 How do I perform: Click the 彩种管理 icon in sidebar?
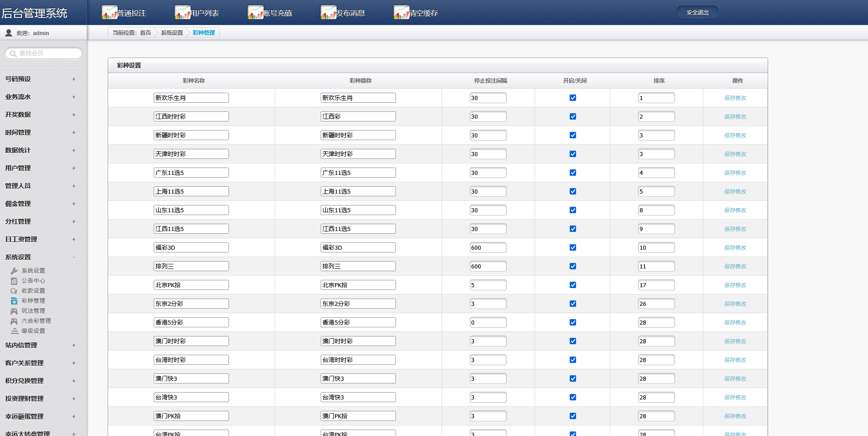click(x=14, y=301)
